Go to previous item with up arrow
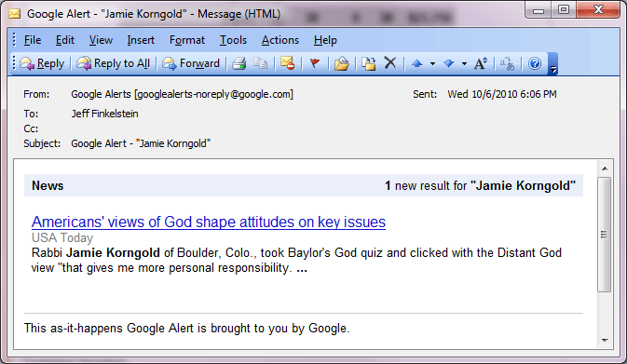The width and height of the screenshot is (627, 364). pos(417,63)
